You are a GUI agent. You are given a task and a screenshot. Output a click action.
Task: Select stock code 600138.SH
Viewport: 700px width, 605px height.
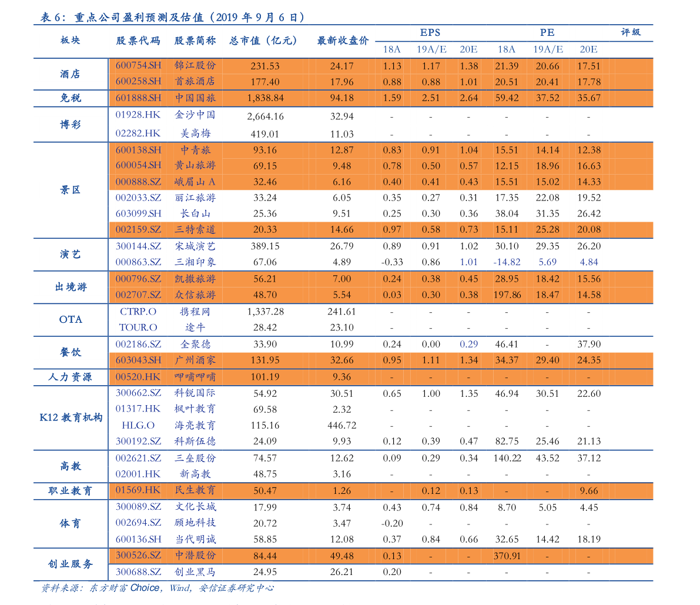tap(138, 150)
